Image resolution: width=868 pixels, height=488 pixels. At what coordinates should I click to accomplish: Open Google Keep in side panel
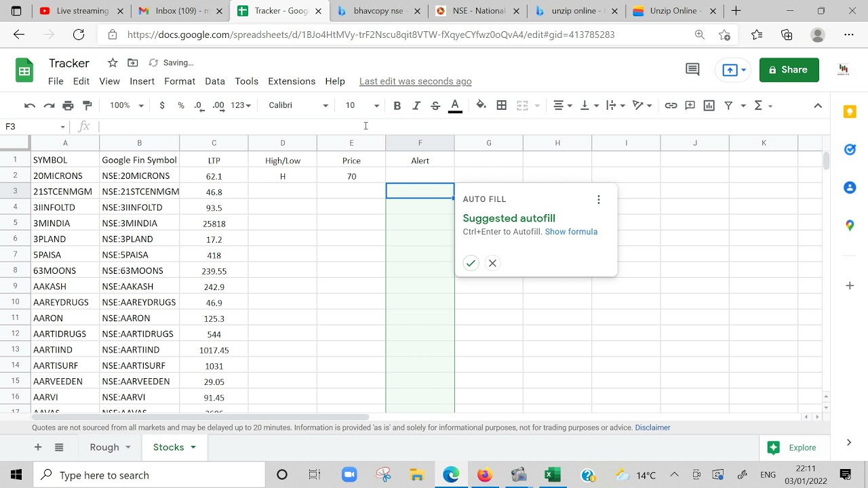point(850,113)
